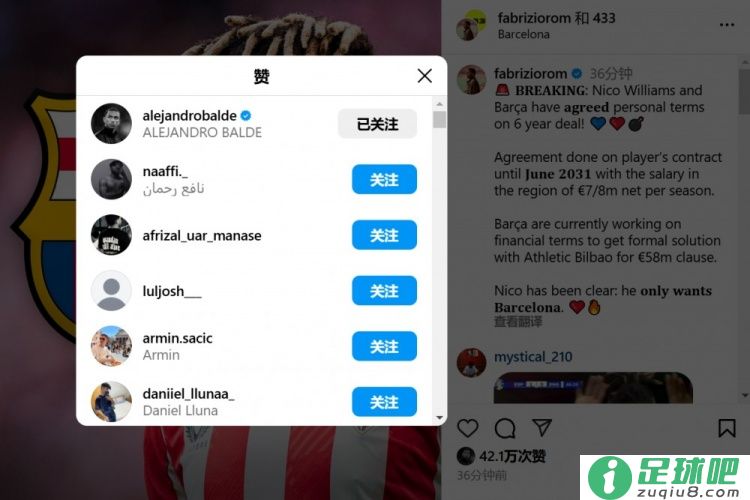
Task: Click the blue verified badge beside fabriziorom
Action: [x=577, y=74]
